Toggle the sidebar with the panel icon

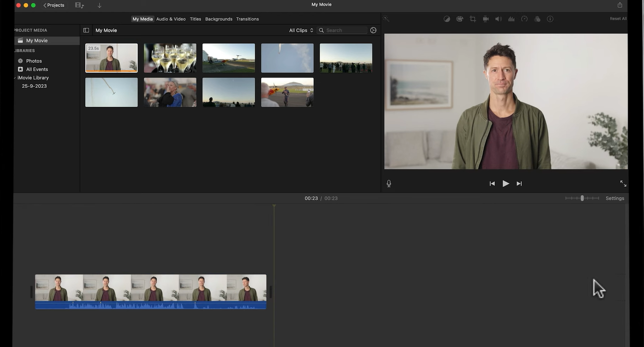pyautogui.click(x=86, y=30)
